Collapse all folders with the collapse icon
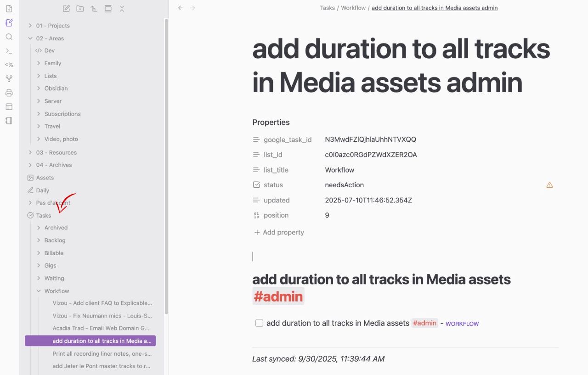 (122, 9)
